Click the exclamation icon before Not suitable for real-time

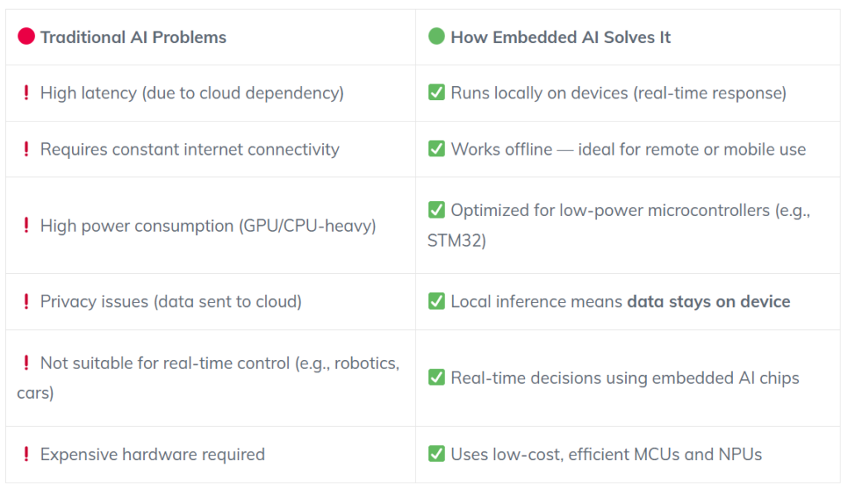point(26,362)
